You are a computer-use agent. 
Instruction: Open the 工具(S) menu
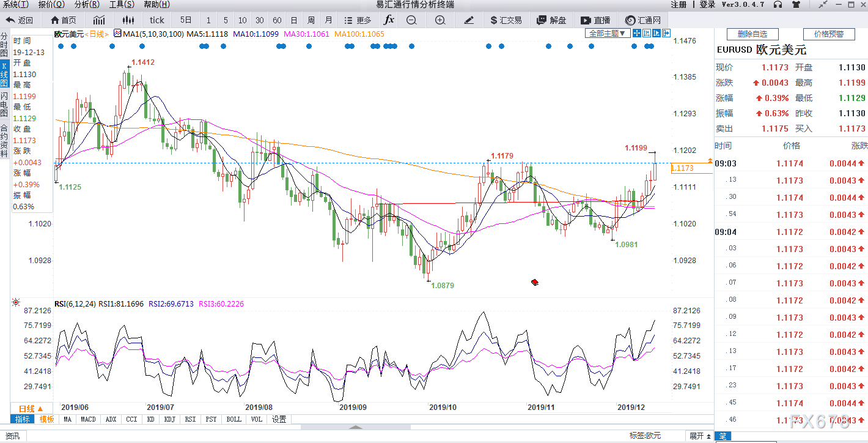(122, 4)
